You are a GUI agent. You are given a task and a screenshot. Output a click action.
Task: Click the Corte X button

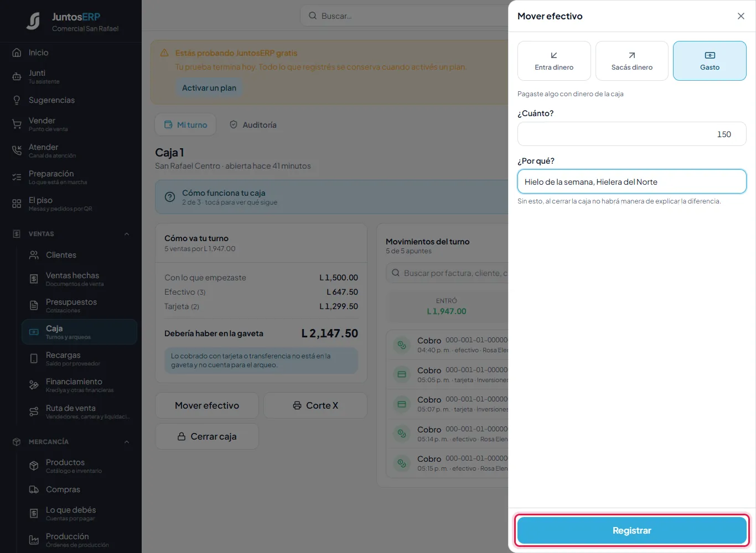point(315,405)
